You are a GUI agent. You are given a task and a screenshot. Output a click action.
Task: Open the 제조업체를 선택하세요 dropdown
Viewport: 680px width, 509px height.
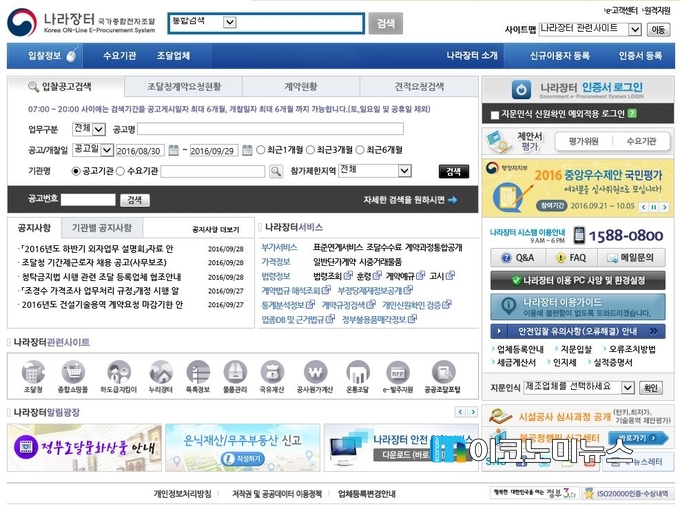click(x=628, y=388)
